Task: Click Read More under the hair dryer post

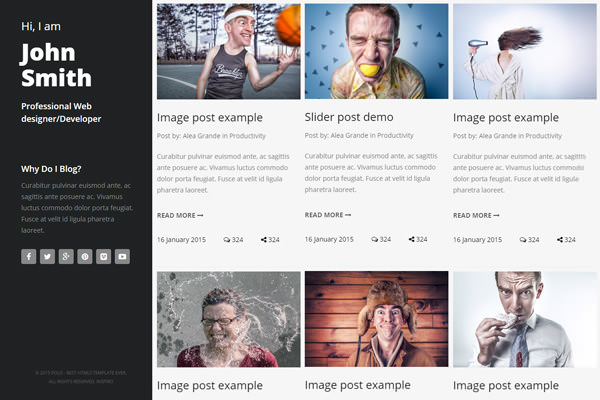Action: 476,215
